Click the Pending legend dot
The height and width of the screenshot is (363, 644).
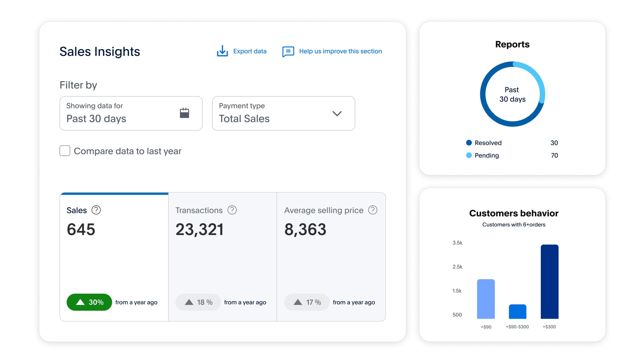pyautogui.click(x=469, y=155)
